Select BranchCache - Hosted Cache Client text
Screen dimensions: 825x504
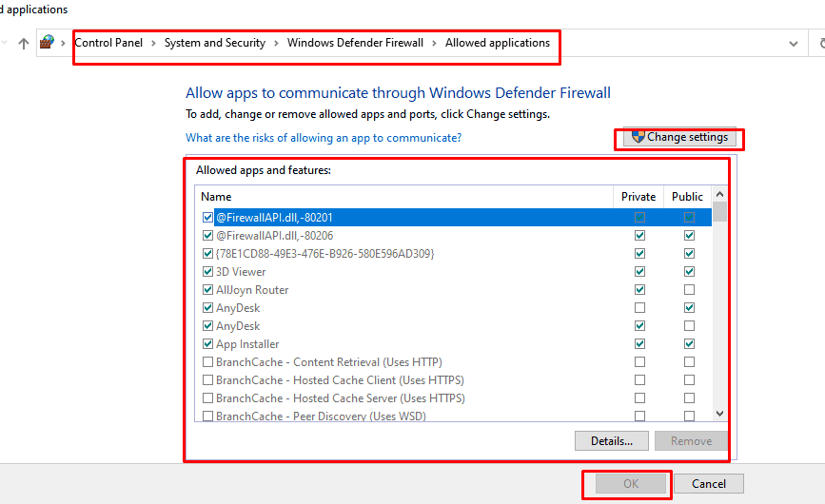click(340, 380)
